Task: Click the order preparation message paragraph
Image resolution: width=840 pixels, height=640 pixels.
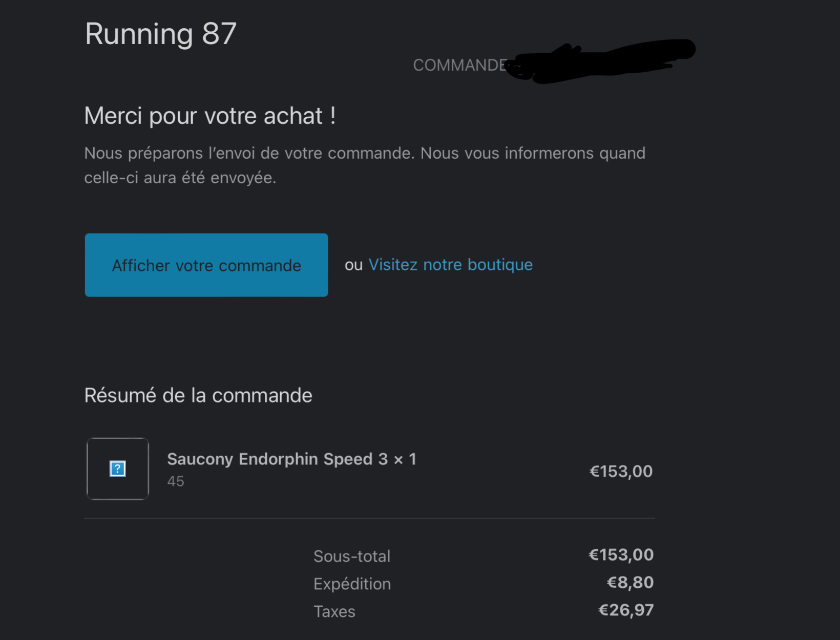Action: point(364,165)
